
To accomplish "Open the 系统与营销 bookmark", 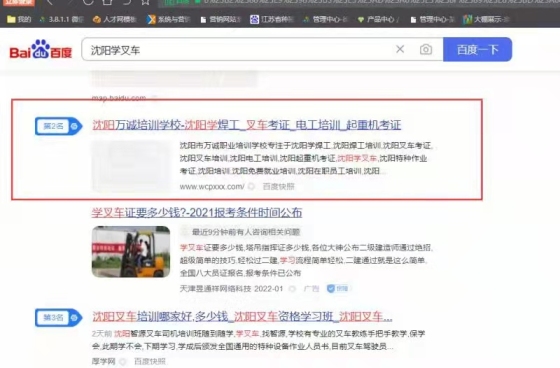I will click(169, 19).
